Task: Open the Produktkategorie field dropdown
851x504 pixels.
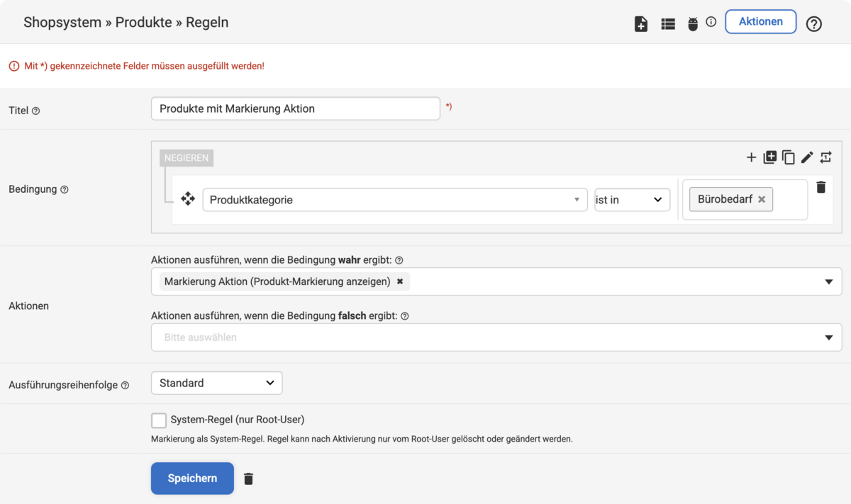Action: (395, 200)
